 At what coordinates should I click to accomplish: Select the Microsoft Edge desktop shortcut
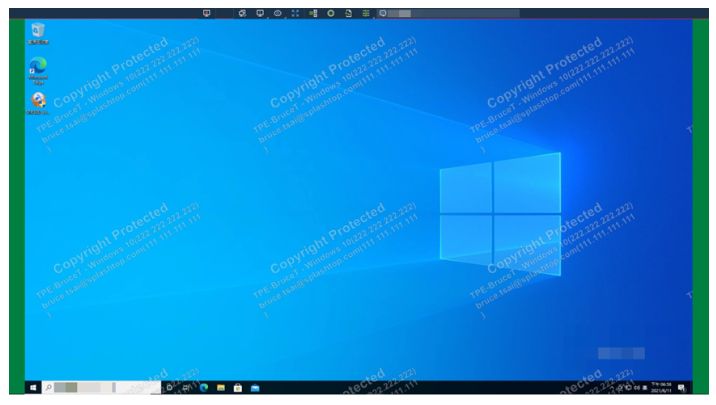tap(38, 70)
